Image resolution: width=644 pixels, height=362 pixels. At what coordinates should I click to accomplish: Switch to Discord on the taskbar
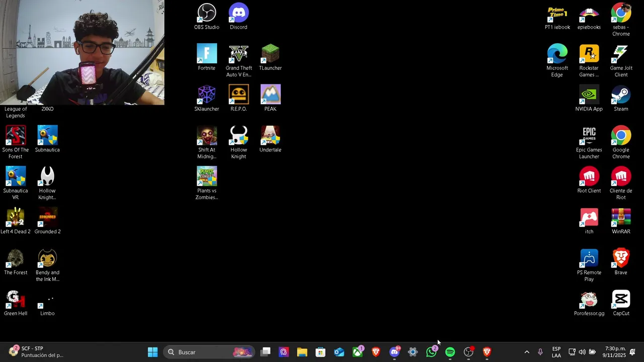click(x=394, y=352)
